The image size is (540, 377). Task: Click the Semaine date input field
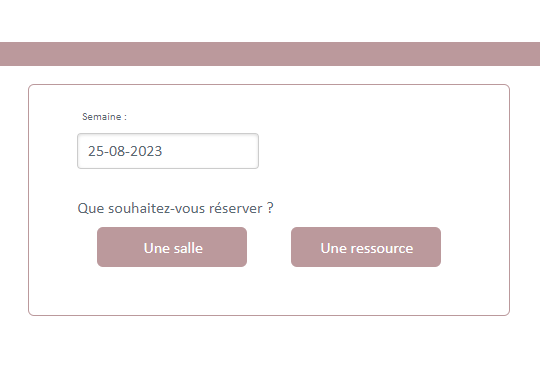pos(168,151)
